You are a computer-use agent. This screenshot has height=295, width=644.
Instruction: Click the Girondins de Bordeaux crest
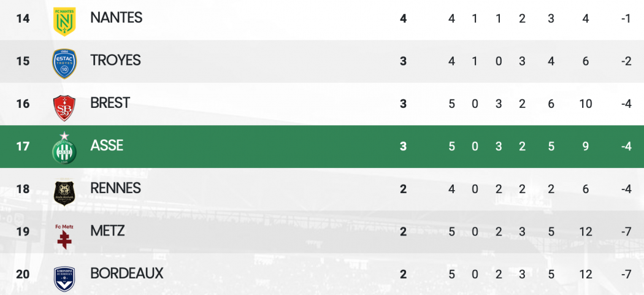[x=64, y=279]
